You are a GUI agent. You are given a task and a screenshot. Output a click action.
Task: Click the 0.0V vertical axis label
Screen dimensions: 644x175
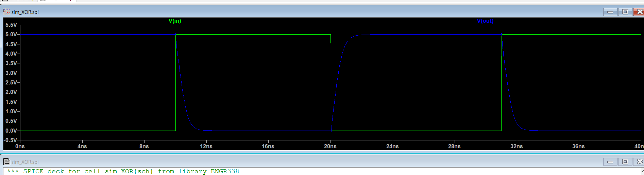[11, 131]
